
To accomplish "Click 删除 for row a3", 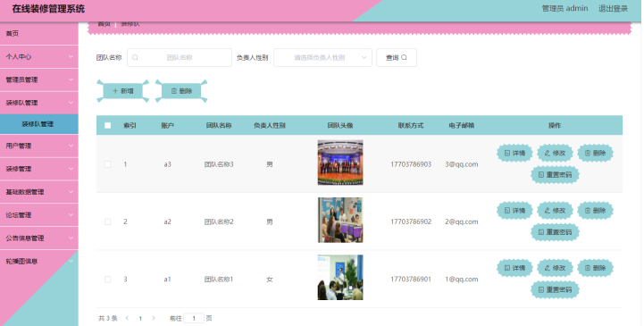I will pos(595,153).
